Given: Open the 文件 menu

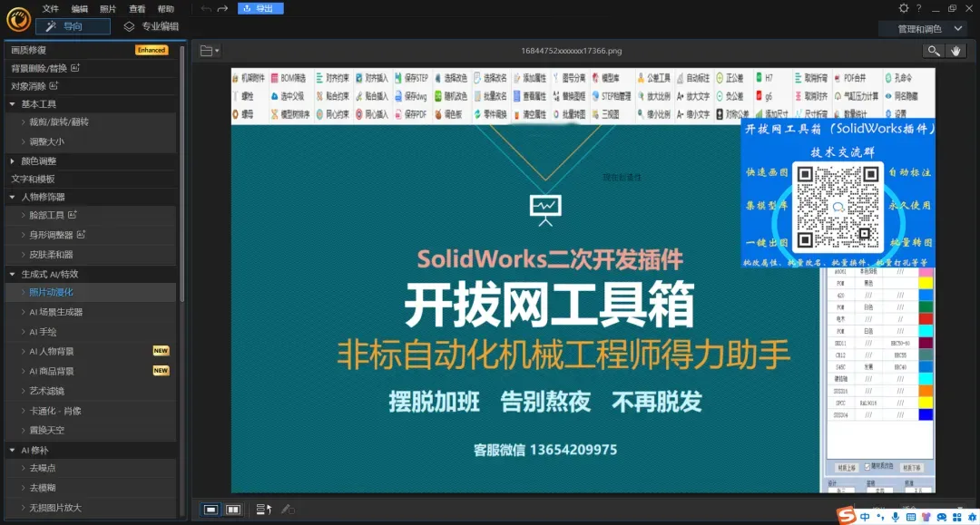Looking at the screenshot, I should 50,9.
